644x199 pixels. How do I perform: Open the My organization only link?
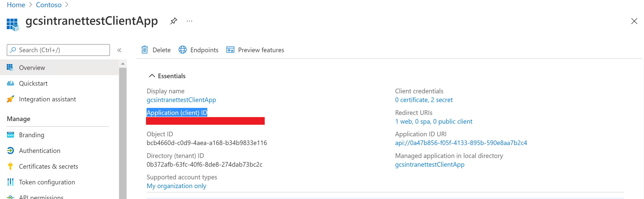(176, 186)
